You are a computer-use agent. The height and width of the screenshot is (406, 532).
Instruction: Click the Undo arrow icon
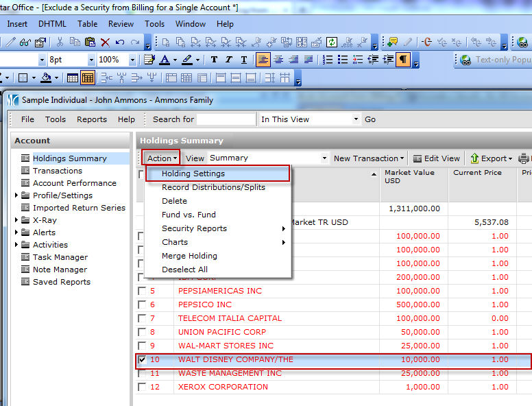tap(120, 42)
